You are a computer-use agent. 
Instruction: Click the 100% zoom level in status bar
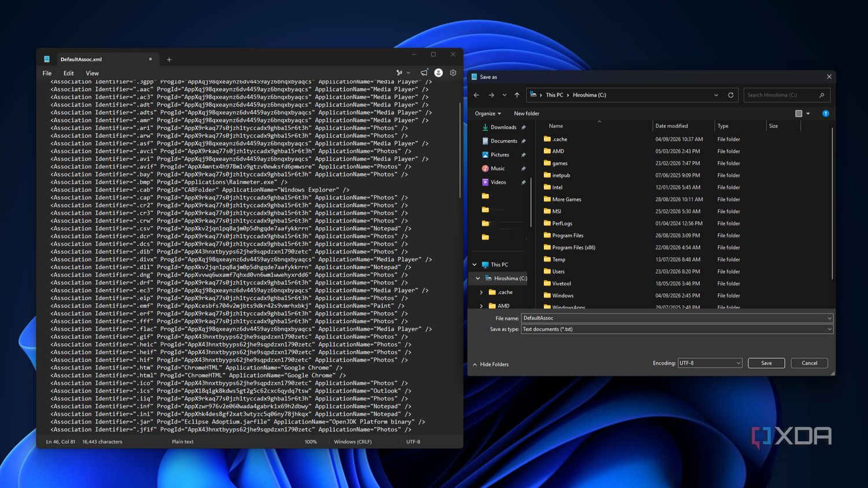[x=311, y=442]
